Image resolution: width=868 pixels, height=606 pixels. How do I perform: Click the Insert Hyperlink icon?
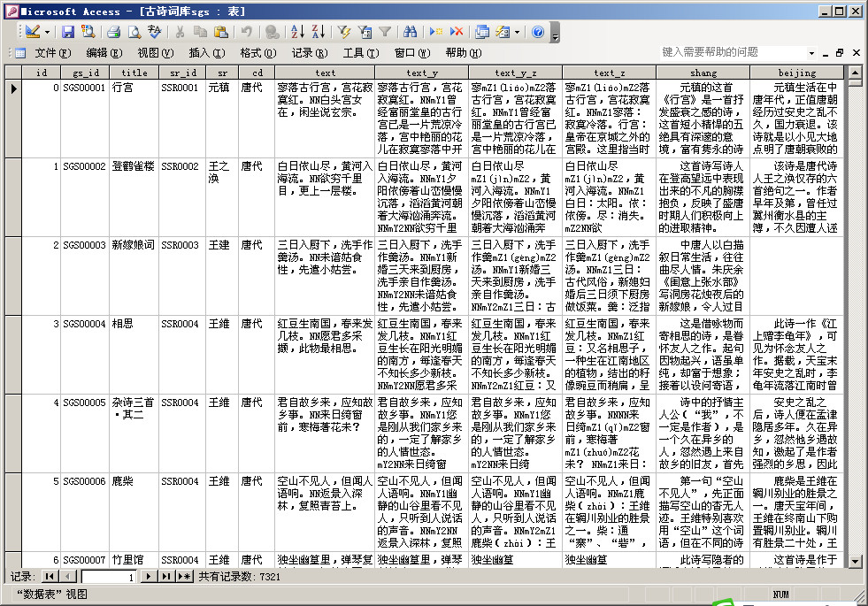pyautogui.click(x=272, y=32)
